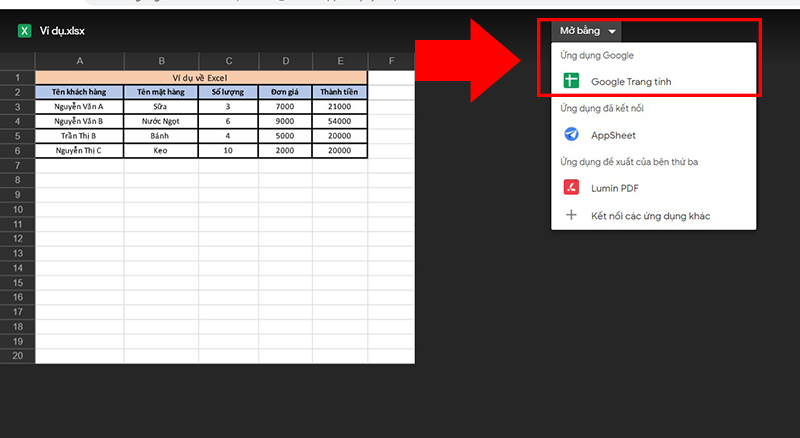
Task: Select row 20 header
Action: (17, 356)
